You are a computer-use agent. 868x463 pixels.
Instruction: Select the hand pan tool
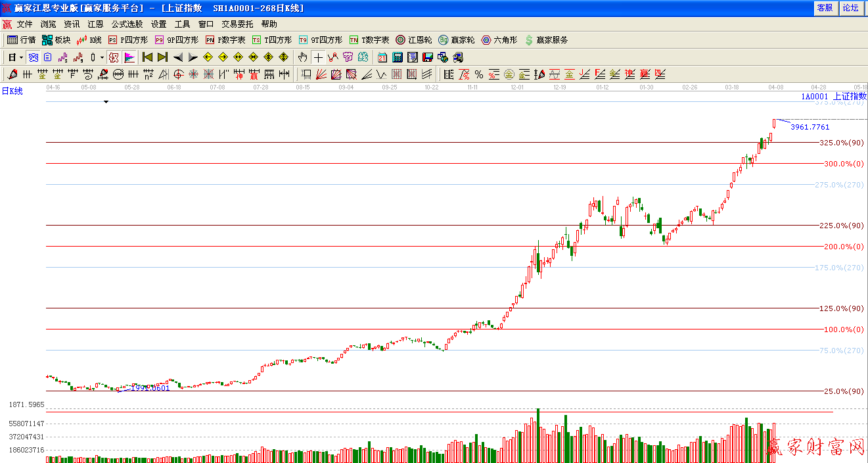(302, 57)
